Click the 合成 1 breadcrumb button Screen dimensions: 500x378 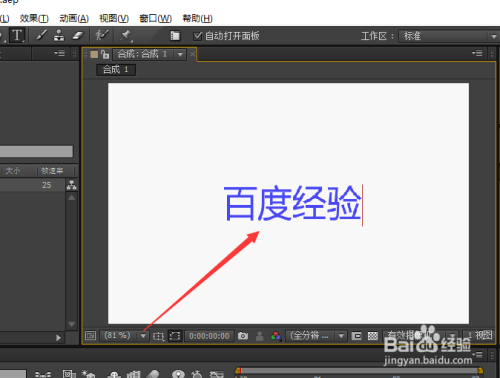[x=116, y=70]
